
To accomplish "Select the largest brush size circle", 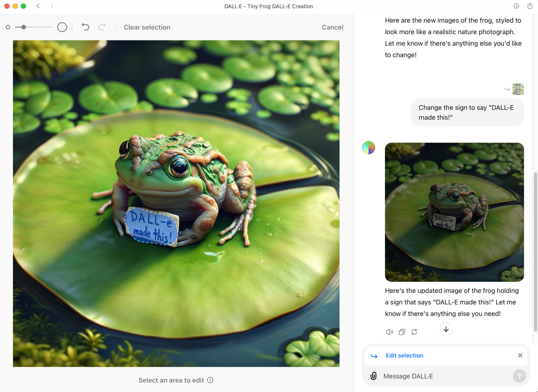I will [62, 27].
